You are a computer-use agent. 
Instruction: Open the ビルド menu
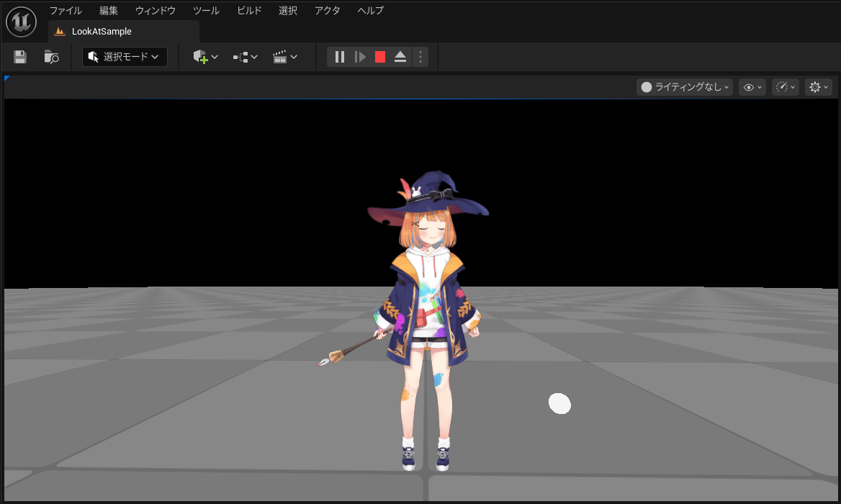point(249,11)
